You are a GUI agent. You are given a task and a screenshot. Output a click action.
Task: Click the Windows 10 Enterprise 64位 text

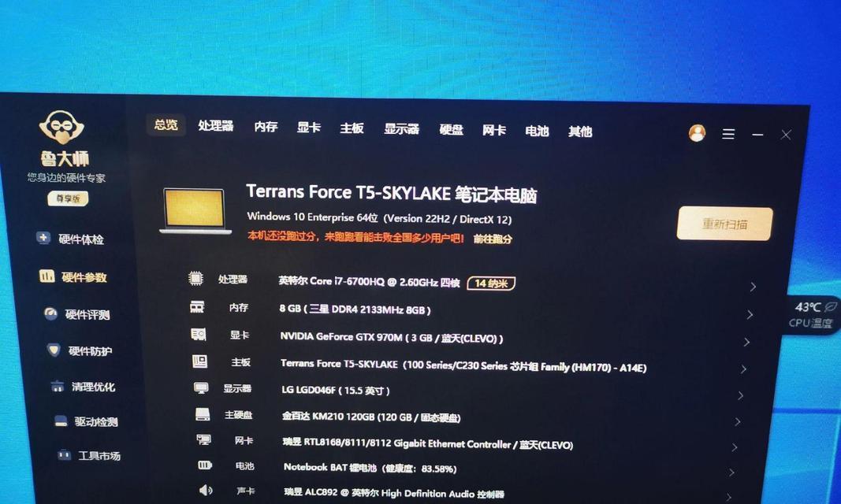[313, 217]
